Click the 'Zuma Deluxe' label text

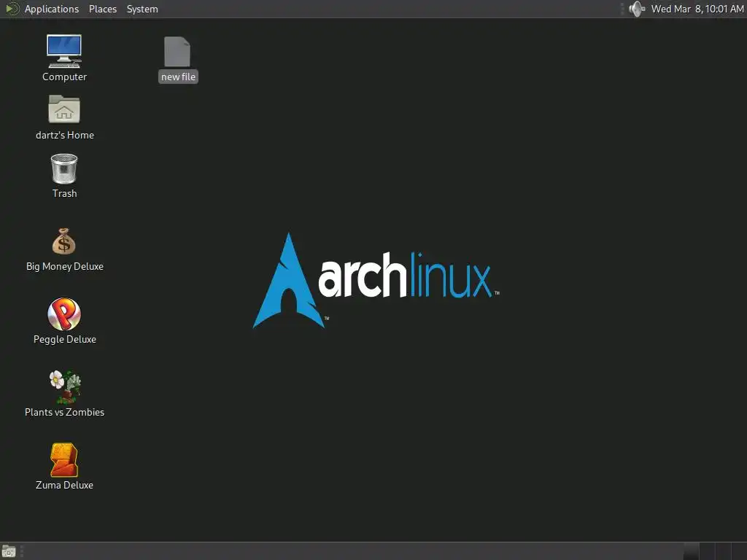tap(64, 485)
